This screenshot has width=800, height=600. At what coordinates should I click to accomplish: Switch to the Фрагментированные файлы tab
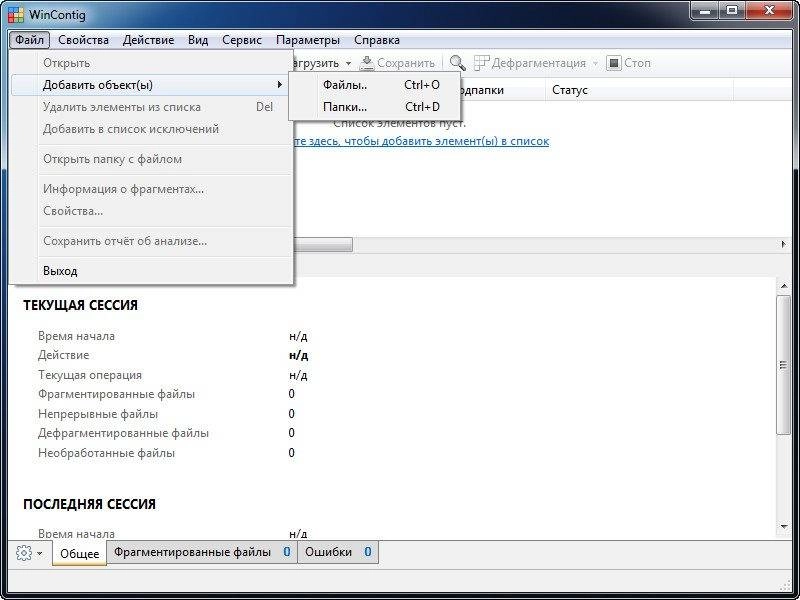pyautogui.click(x=202, y=552)
